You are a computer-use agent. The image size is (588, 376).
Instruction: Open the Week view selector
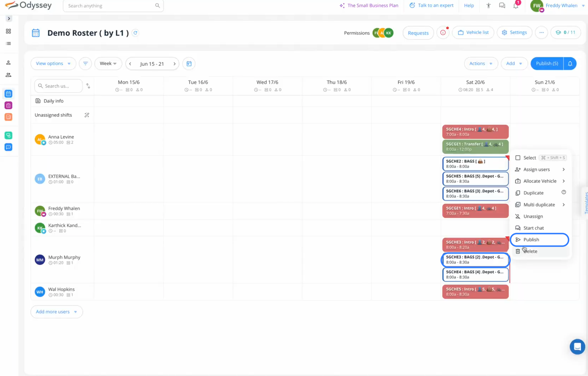[x=108, y=64]
